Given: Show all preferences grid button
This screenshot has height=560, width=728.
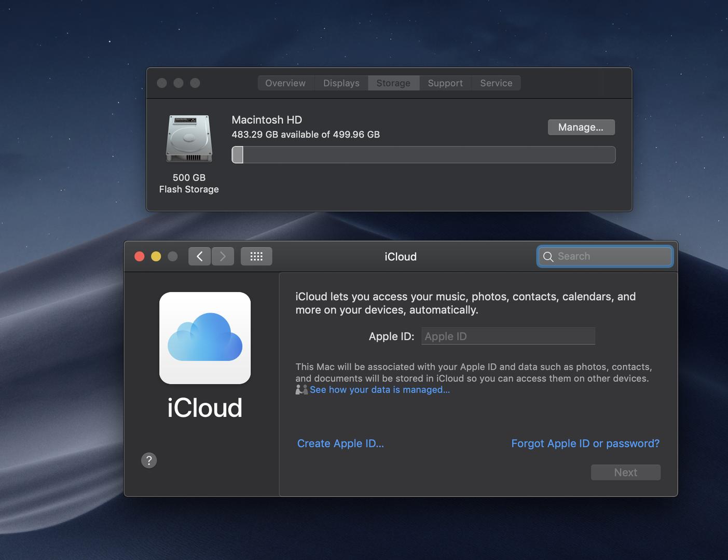Looking at the screenshot, I should (256, 256).
